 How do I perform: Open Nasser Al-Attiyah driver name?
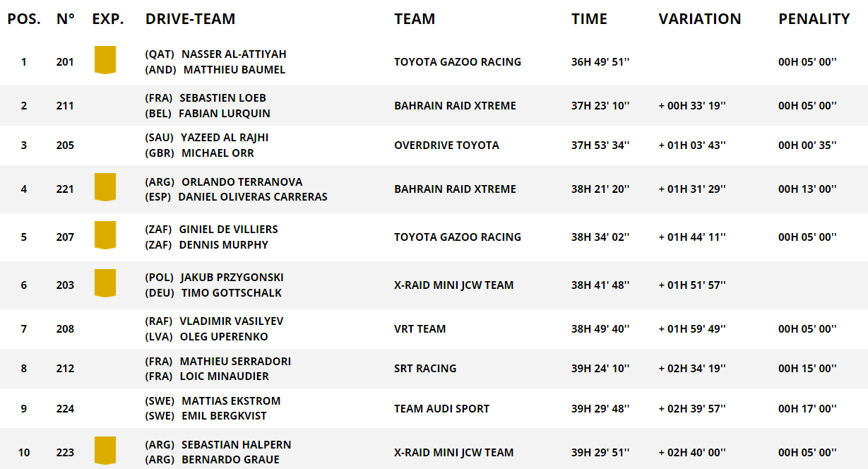tap(234, 54)
